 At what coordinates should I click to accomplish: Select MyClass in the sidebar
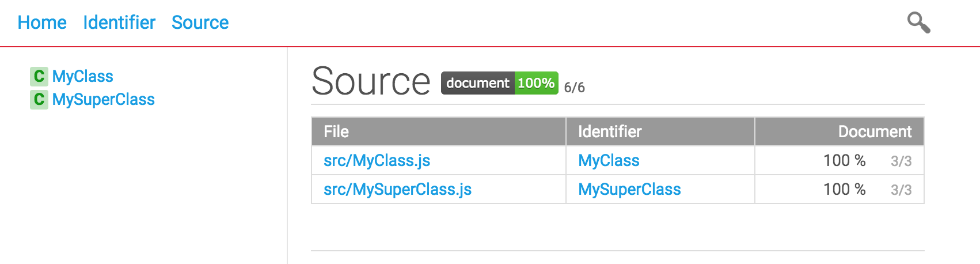coord(83,76)
